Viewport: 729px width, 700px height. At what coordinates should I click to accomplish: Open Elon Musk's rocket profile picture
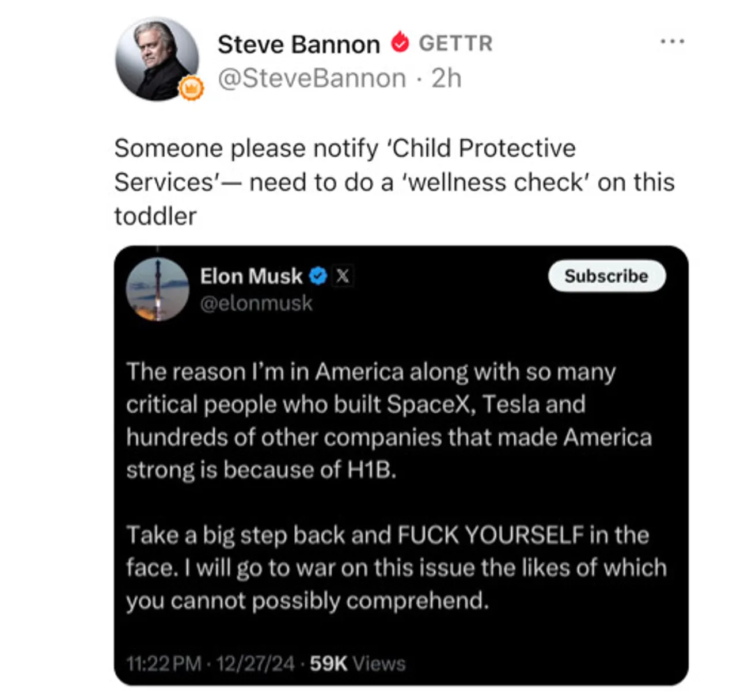pos(158,289)
